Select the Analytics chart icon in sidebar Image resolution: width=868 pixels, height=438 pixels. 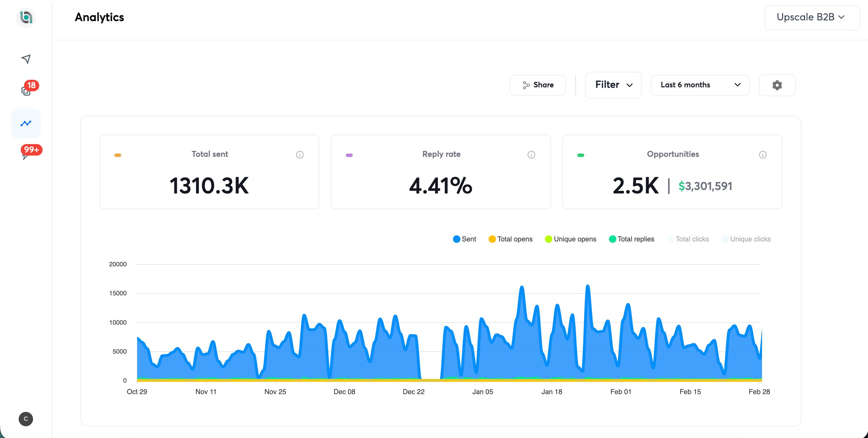pos(26,123)
